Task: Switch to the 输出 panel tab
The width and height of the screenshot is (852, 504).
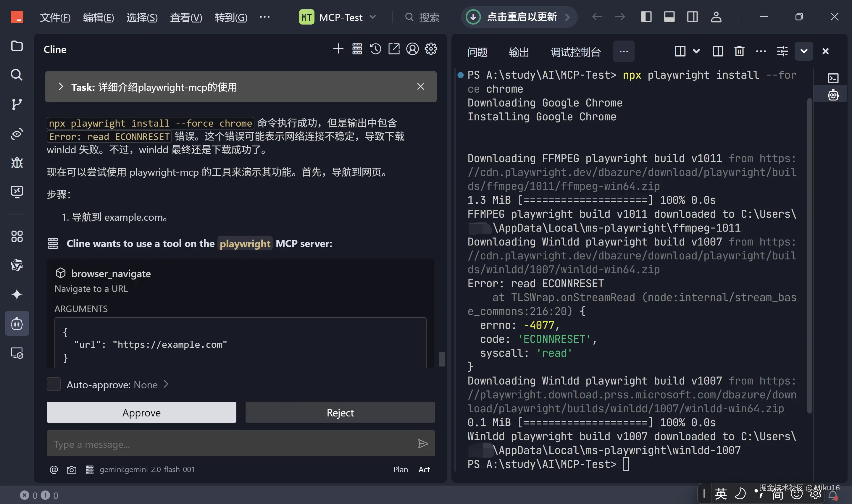Action: tap(519, 52)
